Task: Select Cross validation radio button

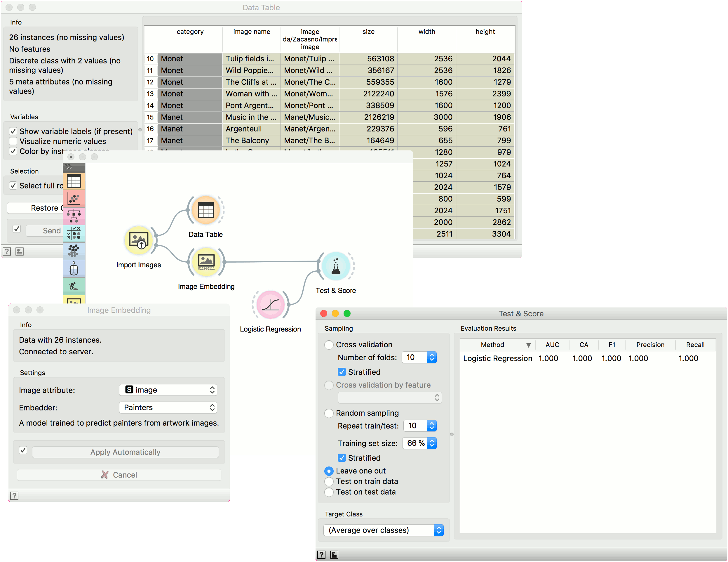Action: tap(329, 345)
